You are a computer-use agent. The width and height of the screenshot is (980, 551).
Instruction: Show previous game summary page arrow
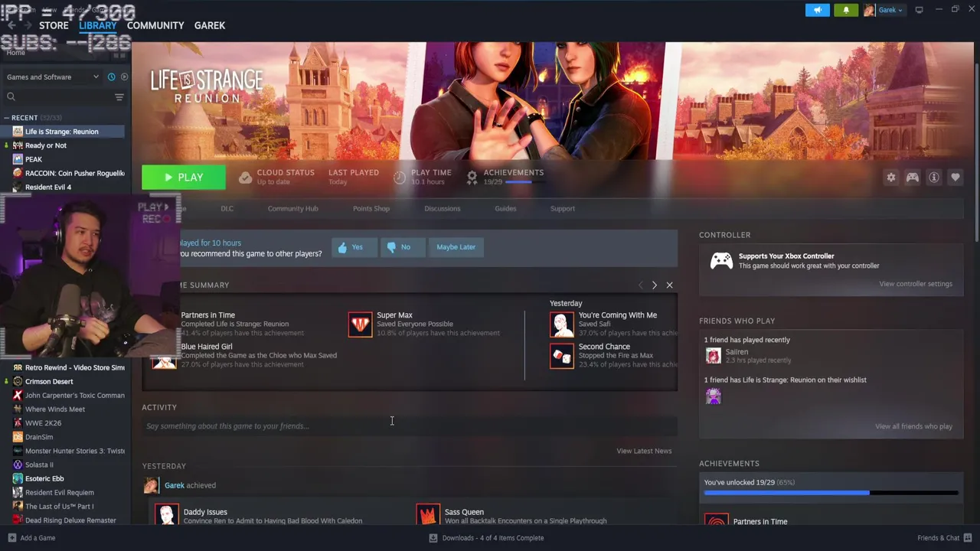pos(640,285)
